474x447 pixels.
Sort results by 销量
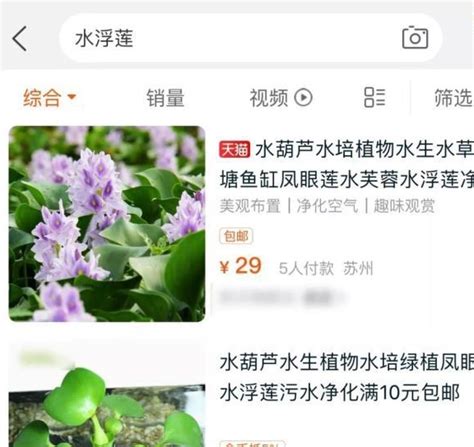[165, 98]
